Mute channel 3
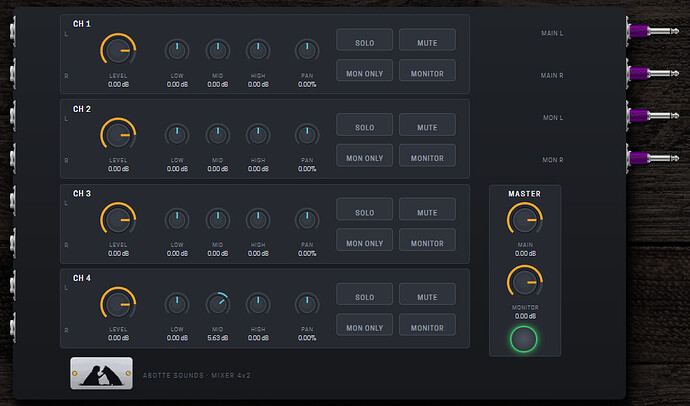The width and height of the screenshot is (690, 406). click(x=427, y=209)
